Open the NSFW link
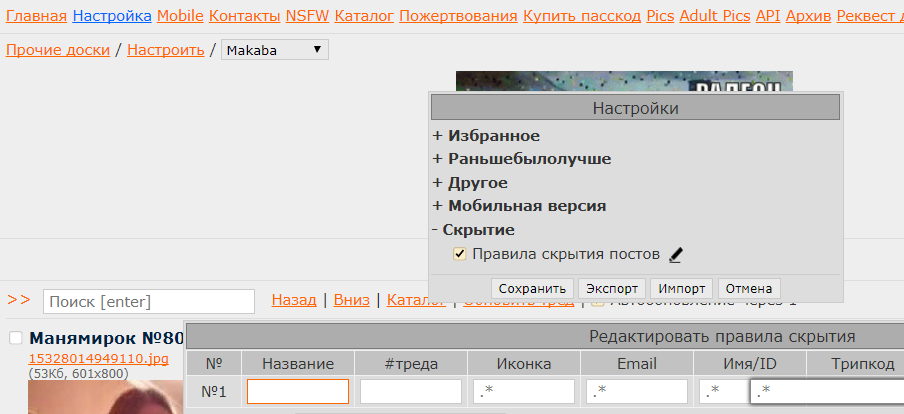The width and height of the screenshot is (904, 414). click(307, 16)
